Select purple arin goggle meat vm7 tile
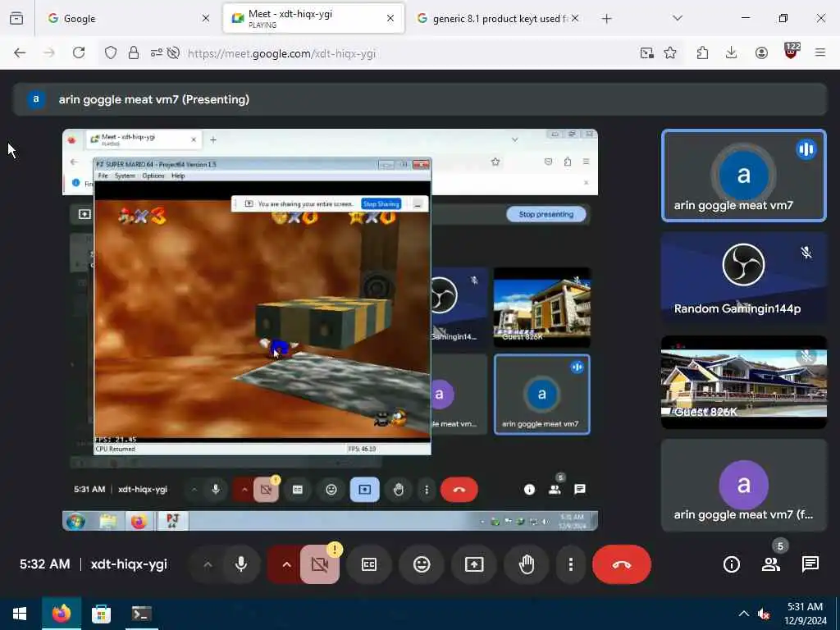Image resolution: width=840 pixels, height=630 pixels. pyautogui.click(x=743, y=486)
